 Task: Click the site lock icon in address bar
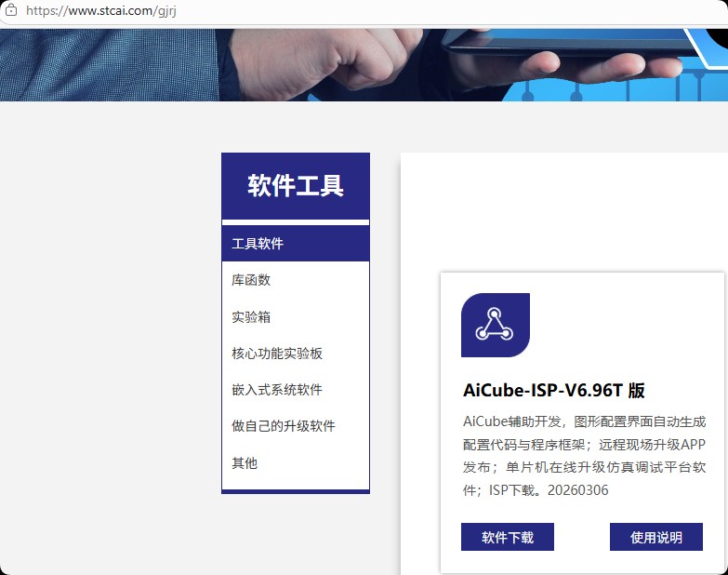click(x=10, y=10)
